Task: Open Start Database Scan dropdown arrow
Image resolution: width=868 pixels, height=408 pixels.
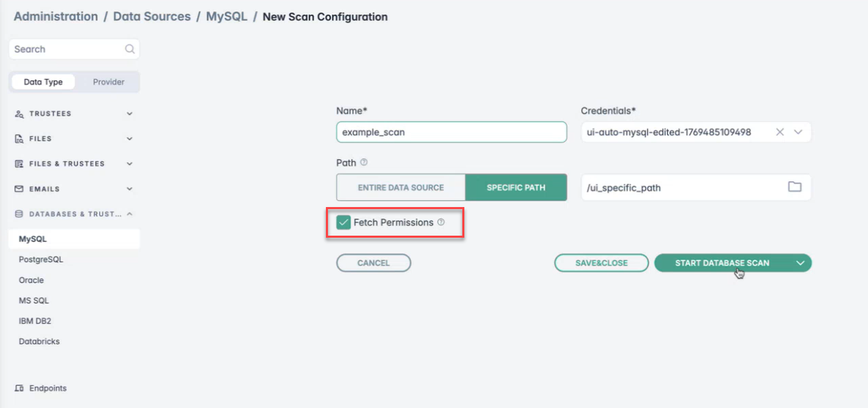Action: point(800,263)
